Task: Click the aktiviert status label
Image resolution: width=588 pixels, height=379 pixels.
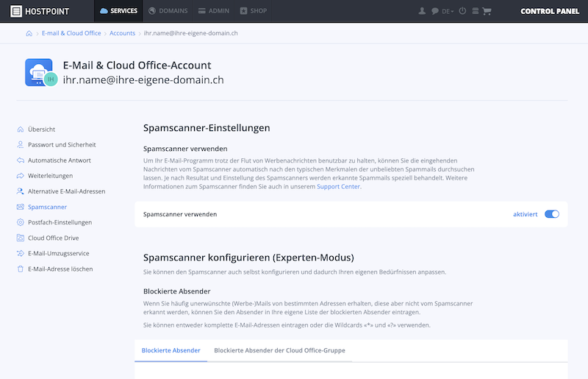Action: pyautogui.click(x=525, y=214)
